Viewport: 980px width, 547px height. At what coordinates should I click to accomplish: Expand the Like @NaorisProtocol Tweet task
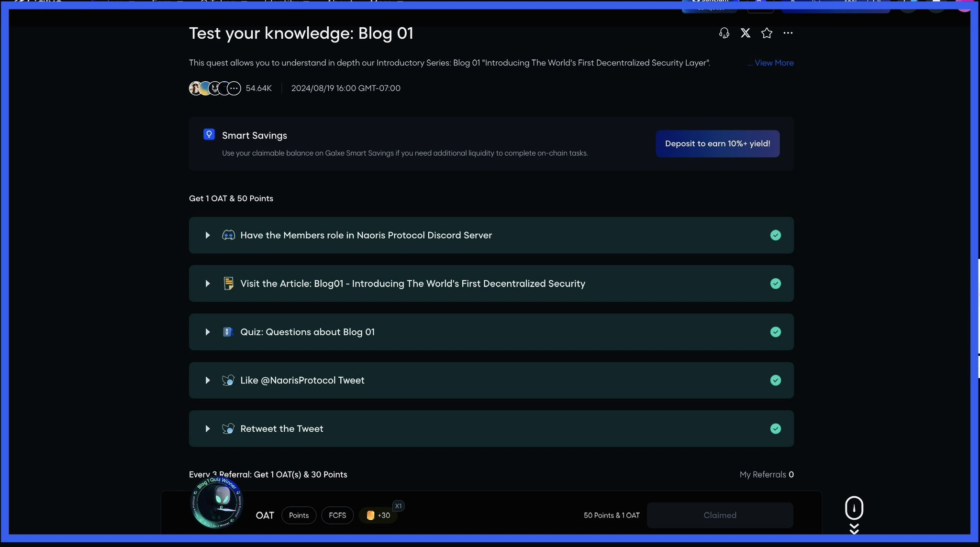coord(208,380)
